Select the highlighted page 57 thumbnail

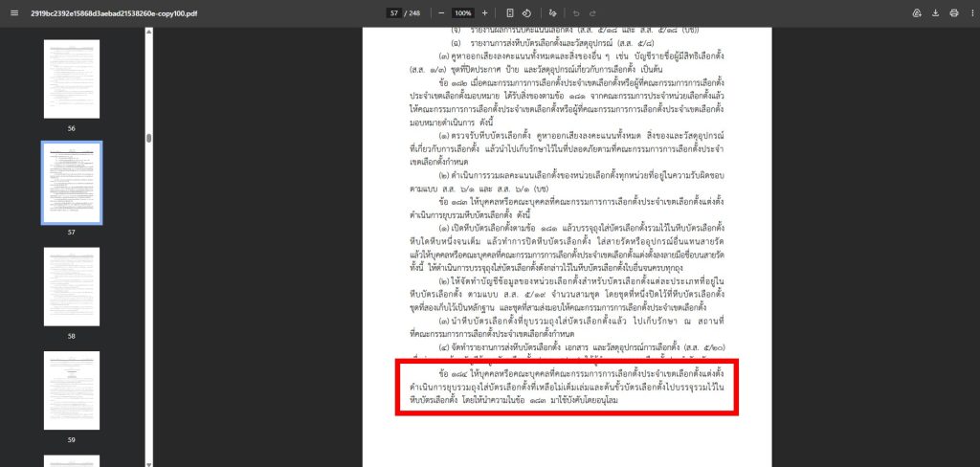click(x=71, y=183)
